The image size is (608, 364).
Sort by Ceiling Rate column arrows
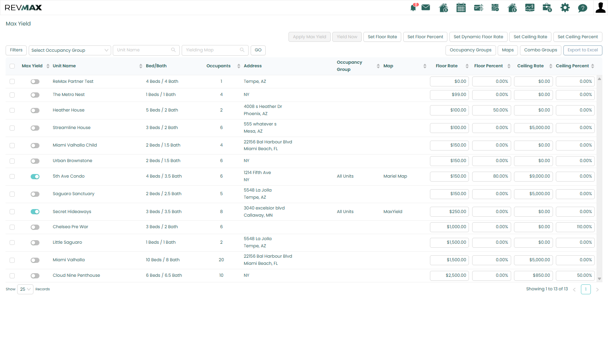coord(551,66)
